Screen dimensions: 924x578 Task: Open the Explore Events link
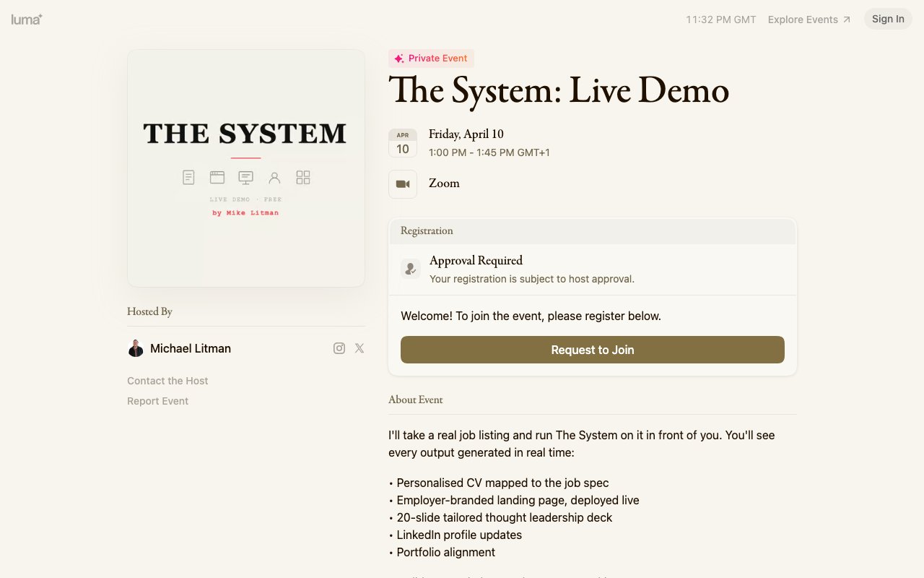803,20
